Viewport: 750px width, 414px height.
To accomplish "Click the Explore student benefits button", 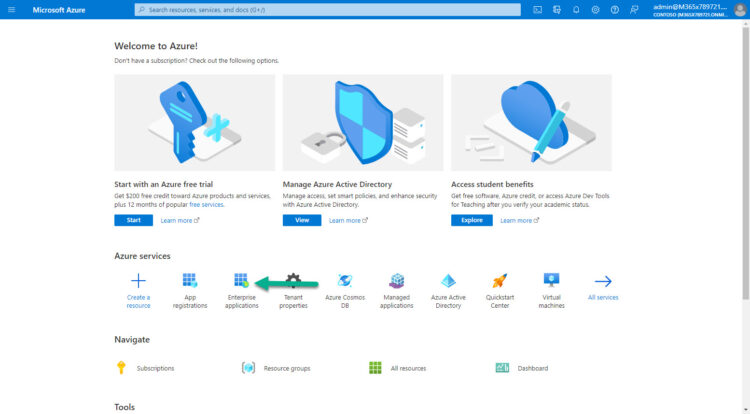I will (472, 220).
